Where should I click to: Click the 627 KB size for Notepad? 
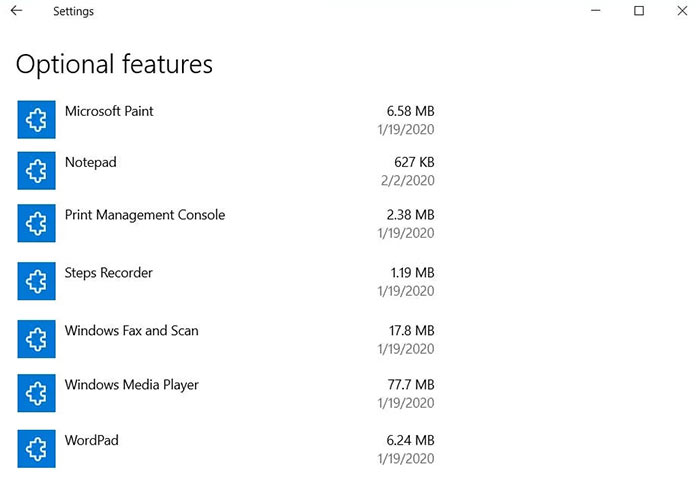point(414,162)
